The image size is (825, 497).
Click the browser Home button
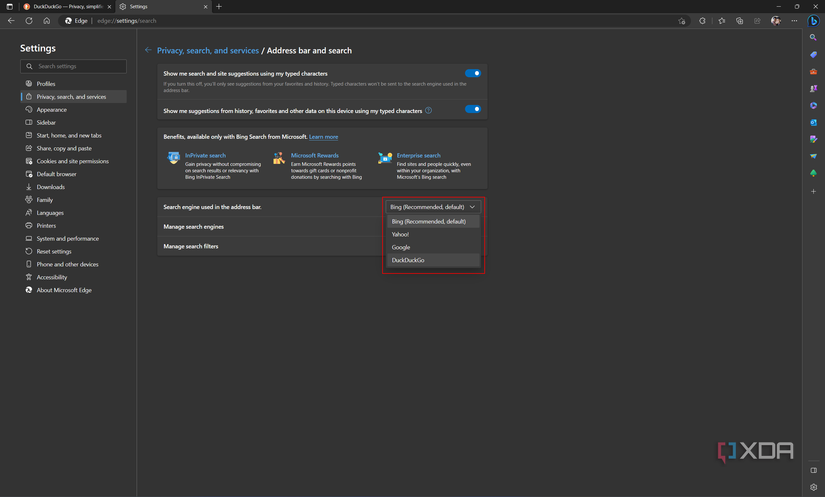pyautogui.click(x=46, y=20)
